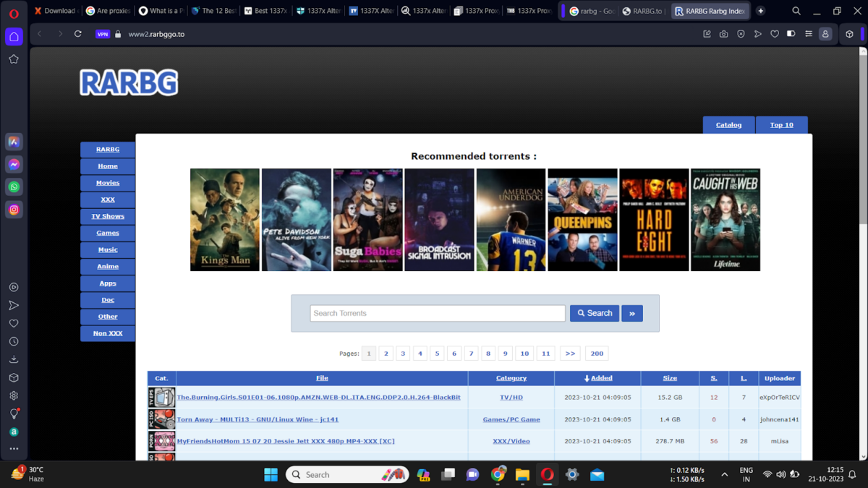Open Downloads from the sidebar
Screen dimensions: 868x488
coord(14,359)
